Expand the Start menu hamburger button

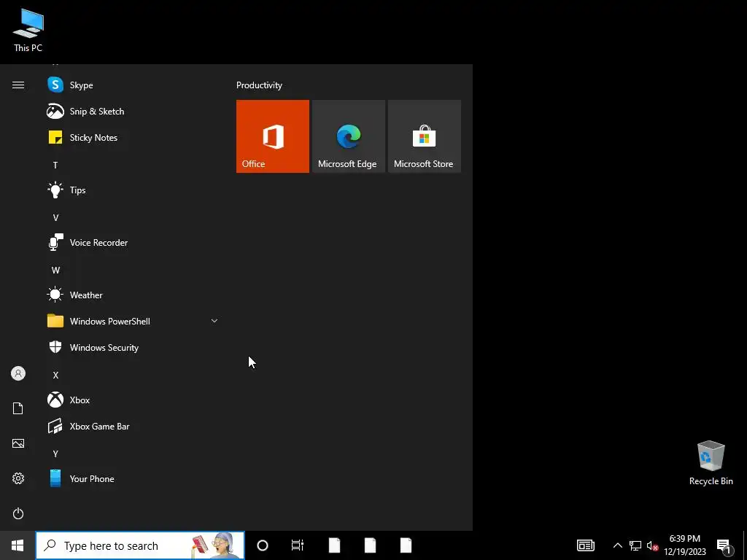pyautogui.click(x=18, y=85)
